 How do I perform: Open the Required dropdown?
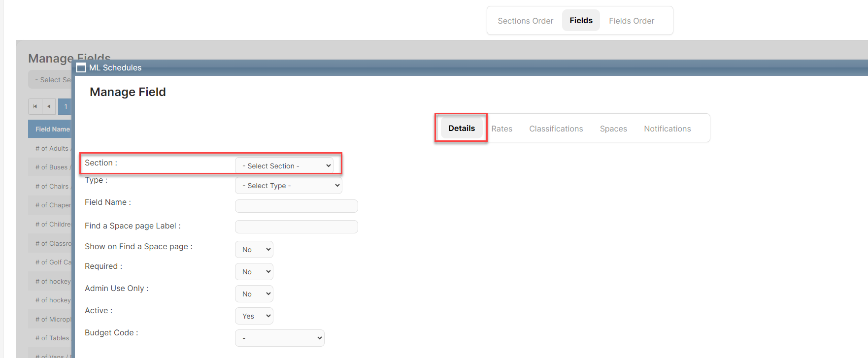[x=254, y=272]
